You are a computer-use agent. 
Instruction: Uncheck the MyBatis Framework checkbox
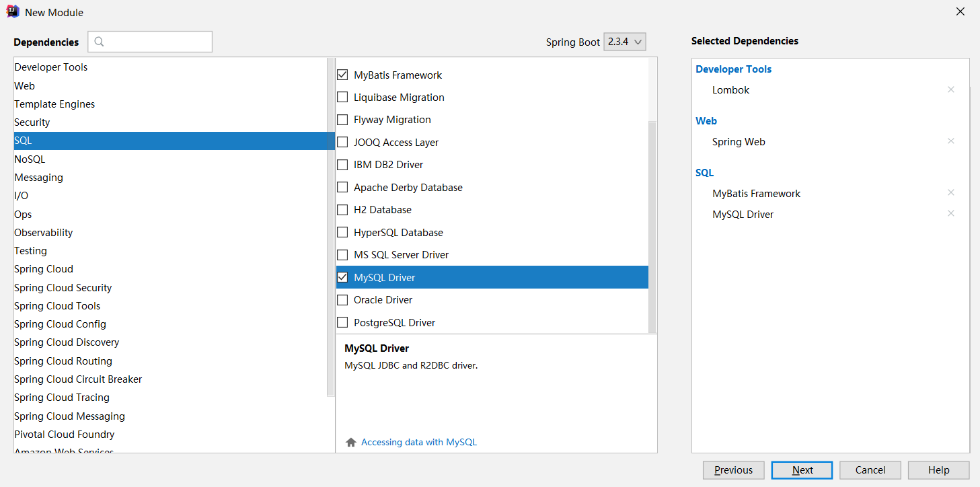click(x=342, y=75)
